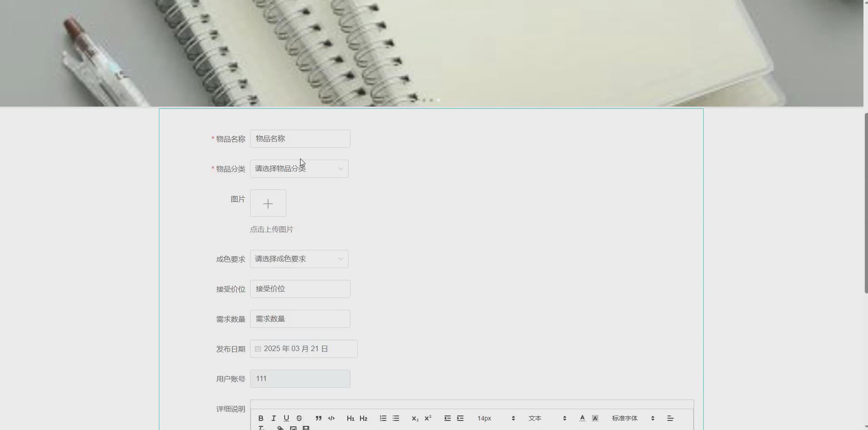Open the 文本 style menu
This screenshot has width=868, height=430.
coord(536,418)
